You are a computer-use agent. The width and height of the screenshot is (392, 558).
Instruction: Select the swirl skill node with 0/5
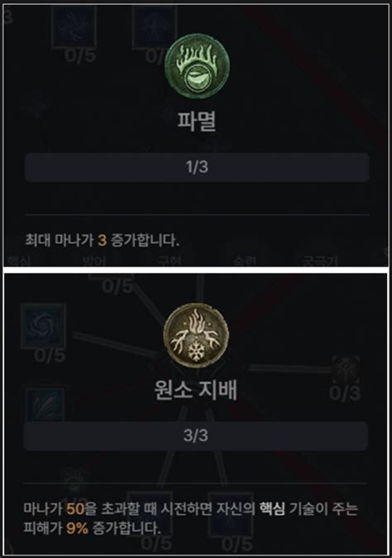[x=43, y=325]
